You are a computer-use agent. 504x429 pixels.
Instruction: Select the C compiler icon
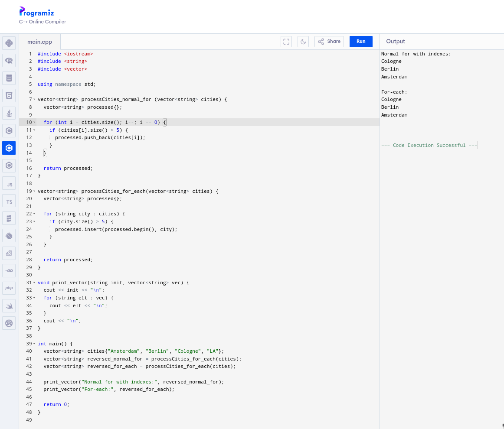point(9,131)
